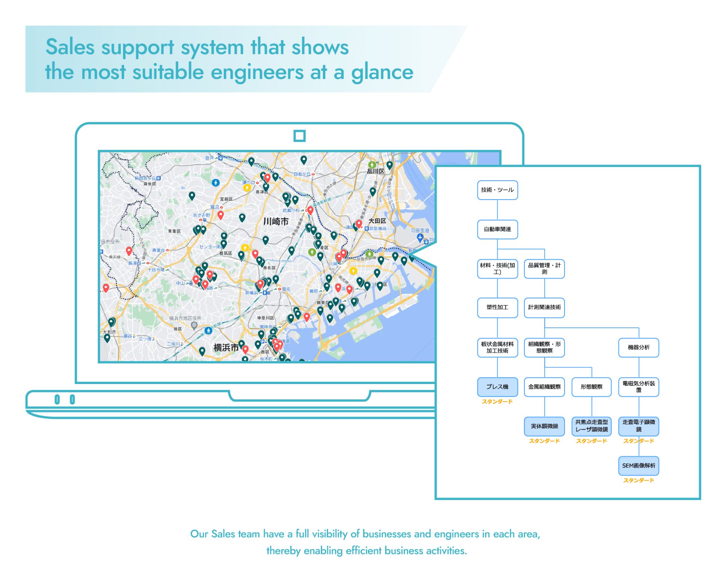The width and height of the screenshot is (728, 581).
Task: Click the 登戸 station train icon
Action: pos(220,158)
